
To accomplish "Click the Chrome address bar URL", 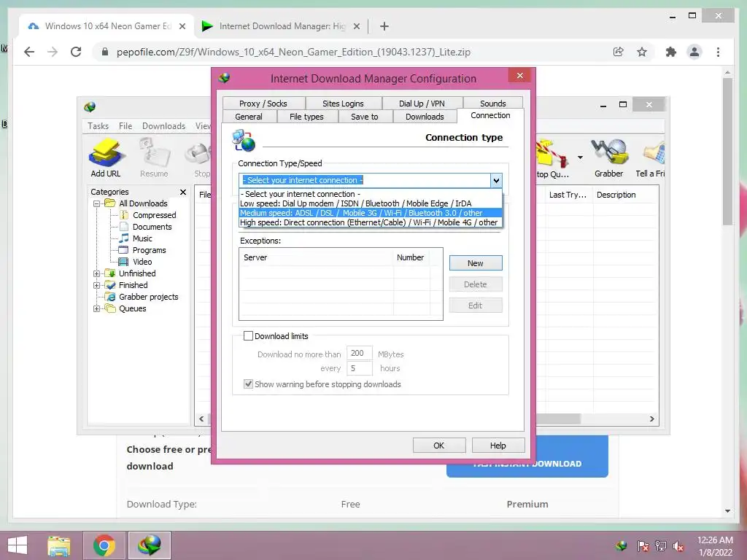I will point(293,52).
